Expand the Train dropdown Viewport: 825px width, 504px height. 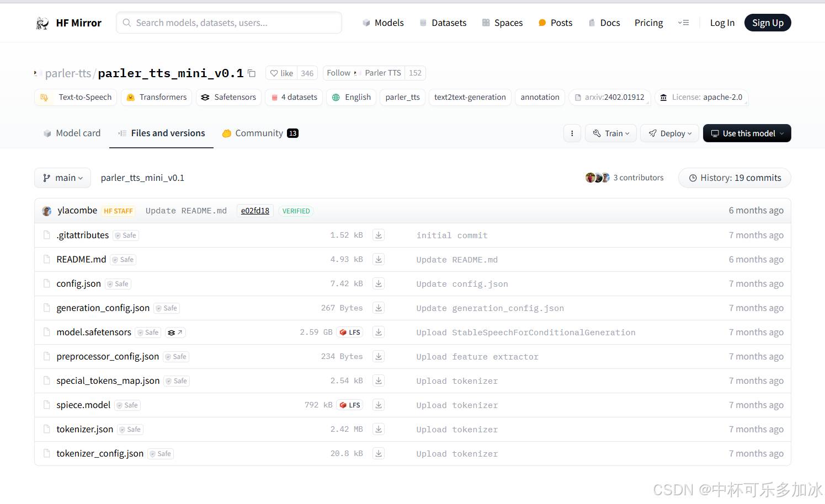coord(611,133)
